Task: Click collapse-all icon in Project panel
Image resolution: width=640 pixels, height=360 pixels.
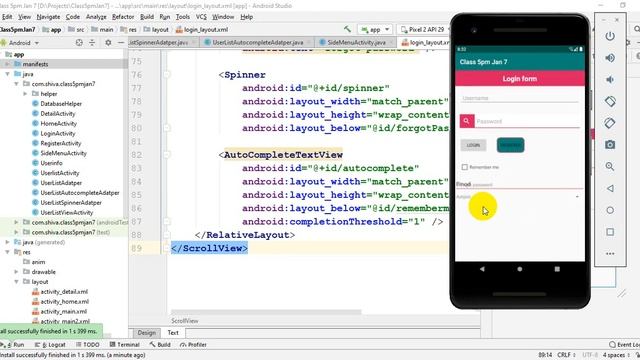Action: (92, 42)
